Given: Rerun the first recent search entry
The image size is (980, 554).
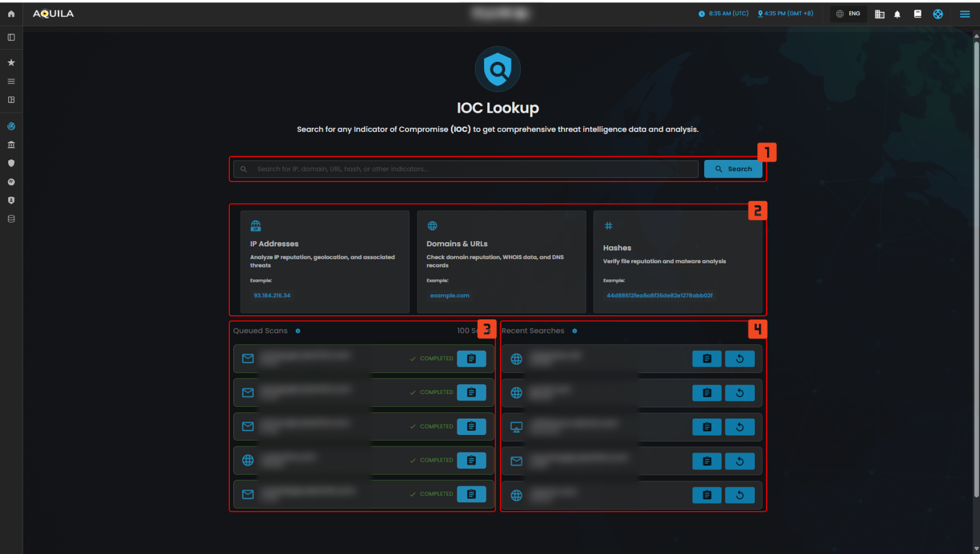Looking at the screenshot, I should click(740, 359).
